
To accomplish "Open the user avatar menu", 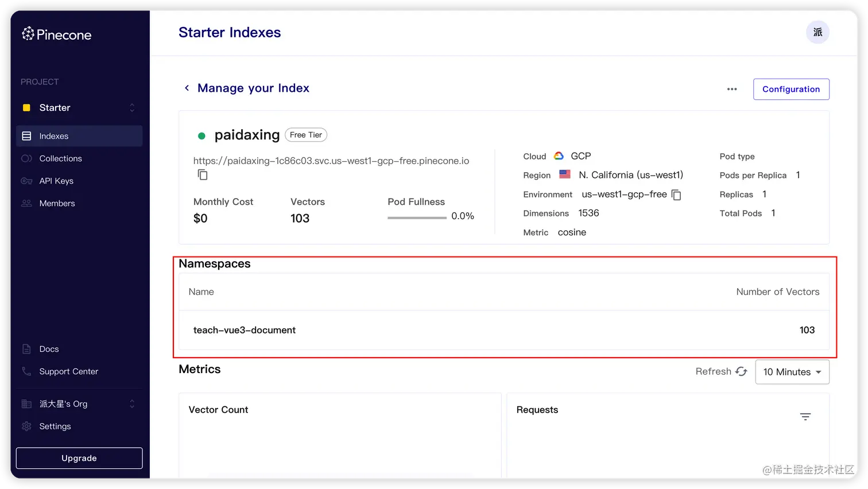I will [817, 32].
